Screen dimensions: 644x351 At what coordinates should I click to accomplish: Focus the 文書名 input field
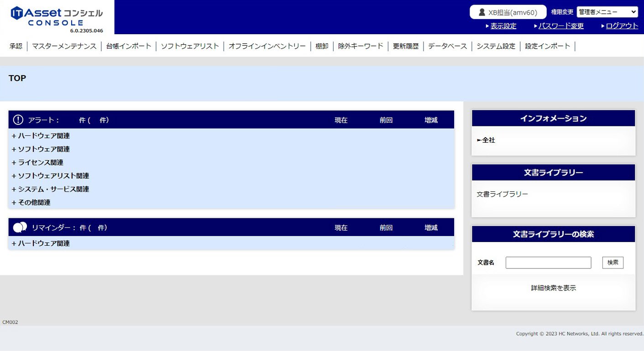click(548, 263)
